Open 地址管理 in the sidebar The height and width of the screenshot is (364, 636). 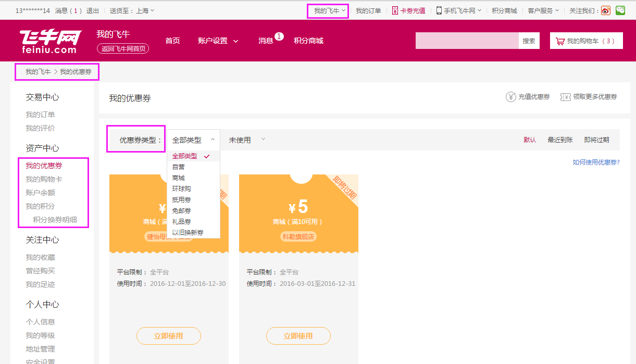pos(40,349)
